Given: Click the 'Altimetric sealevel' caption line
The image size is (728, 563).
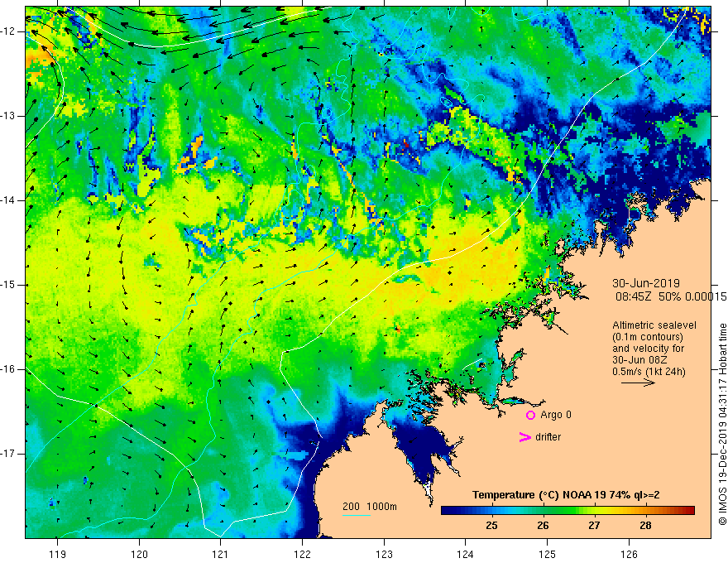Looking at the screenshot, I should click(654, 325).
